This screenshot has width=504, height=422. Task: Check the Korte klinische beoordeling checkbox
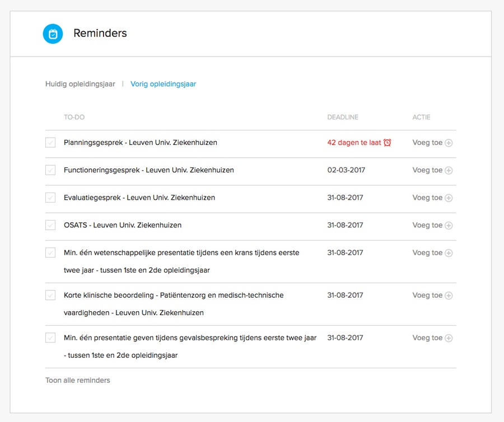(50, 295)
